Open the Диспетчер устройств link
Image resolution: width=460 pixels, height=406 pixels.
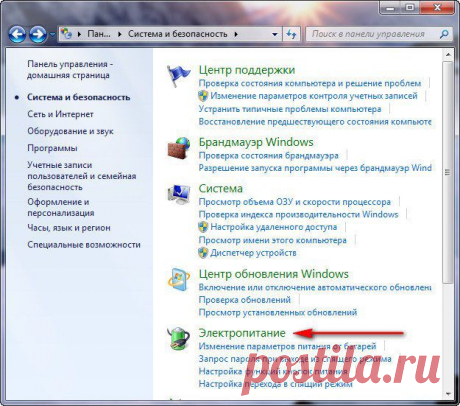tap(253, 253)
